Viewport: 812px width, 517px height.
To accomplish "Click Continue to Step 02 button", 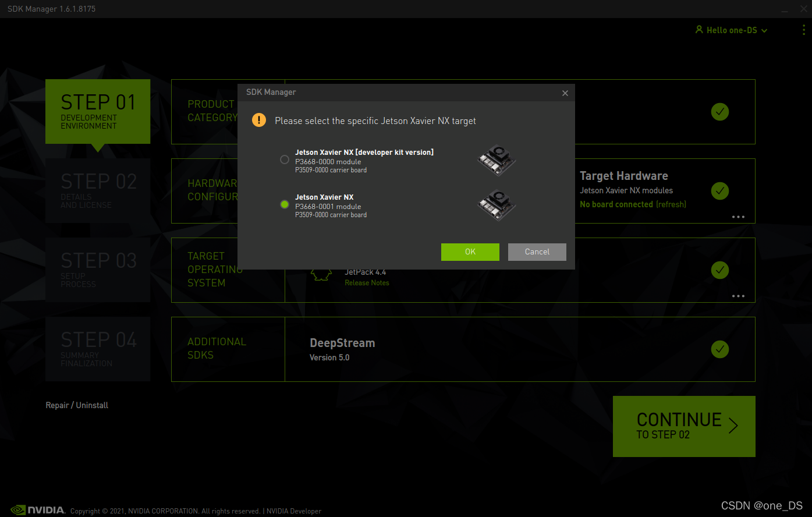I will coord(684,426).
